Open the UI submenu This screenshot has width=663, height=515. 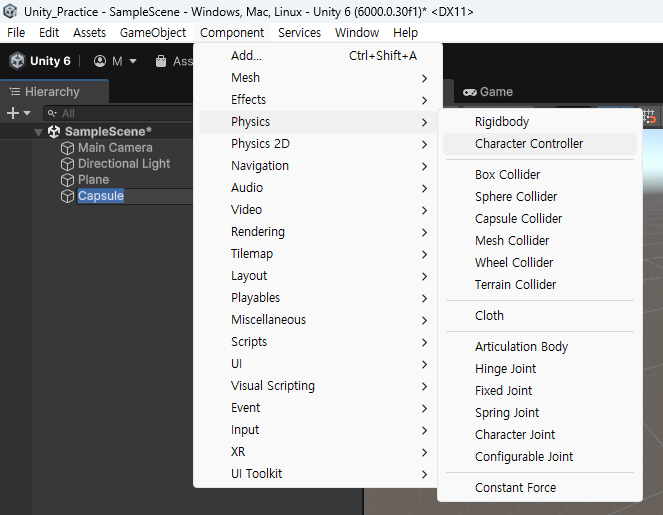tap(318, 364)
